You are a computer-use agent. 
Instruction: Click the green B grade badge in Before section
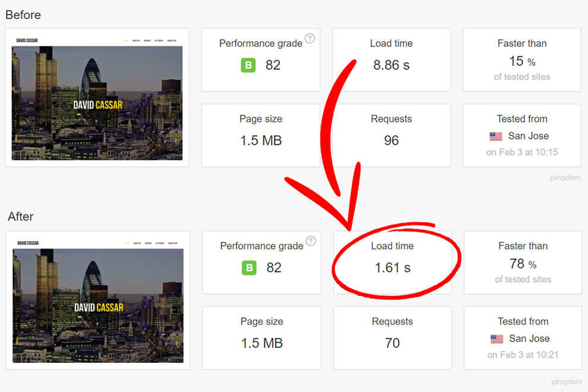[x=248, y=65]
